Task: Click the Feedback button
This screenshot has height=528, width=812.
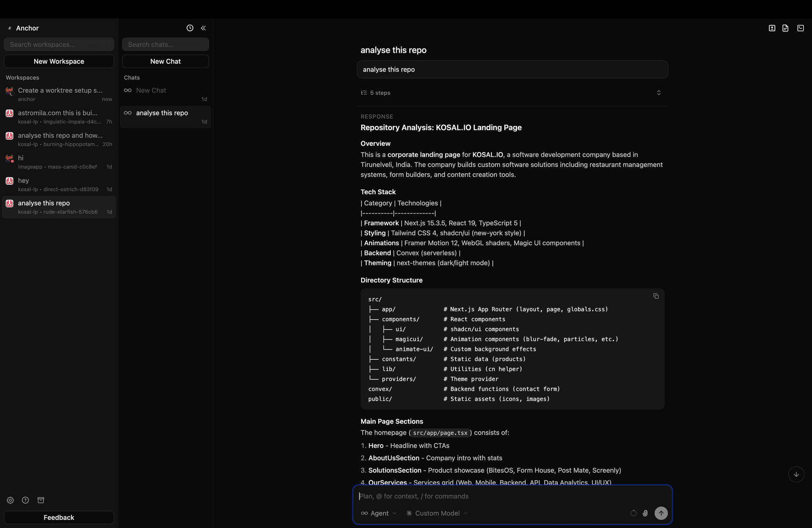Action: click(x=59, y=517)
